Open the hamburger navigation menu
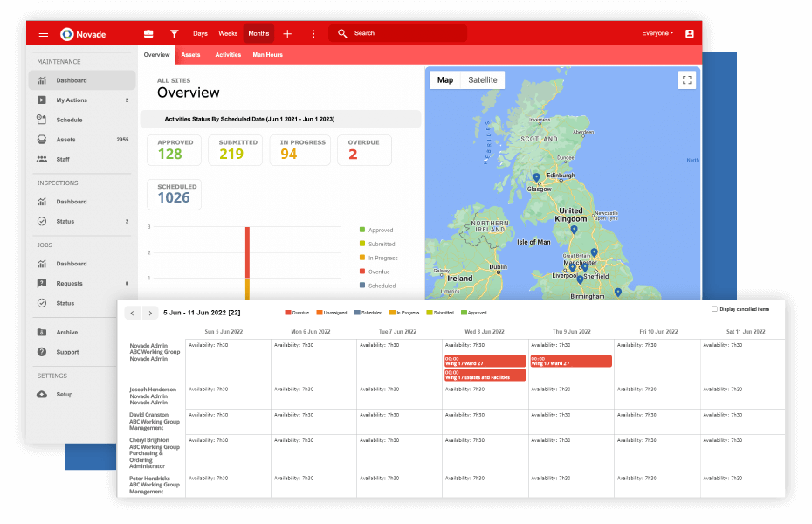Screen dimensions: 812x524 click(x=44, y=33)
